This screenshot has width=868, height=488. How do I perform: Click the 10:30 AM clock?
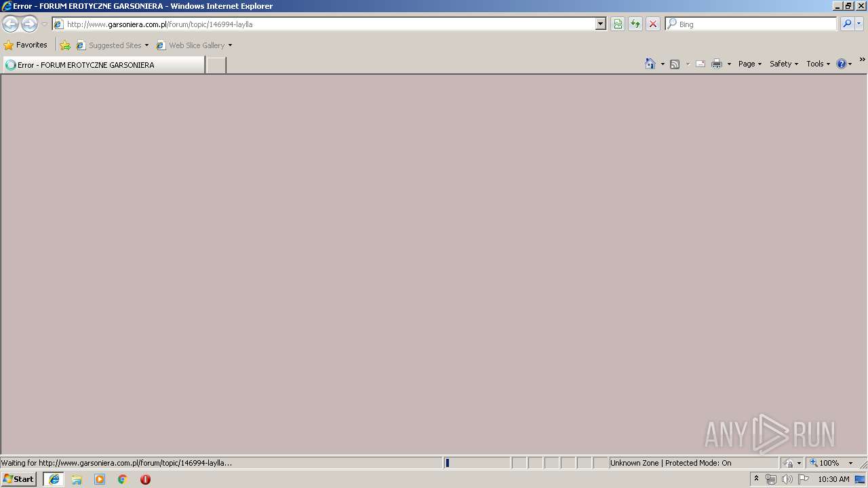point(833,479)
